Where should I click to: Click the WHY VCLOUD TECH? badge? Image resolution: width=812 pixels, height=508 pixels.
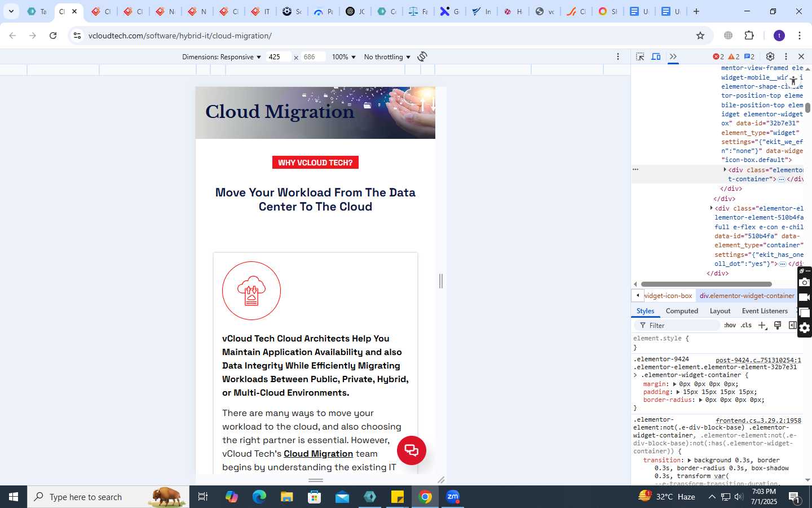click(315, 163)
